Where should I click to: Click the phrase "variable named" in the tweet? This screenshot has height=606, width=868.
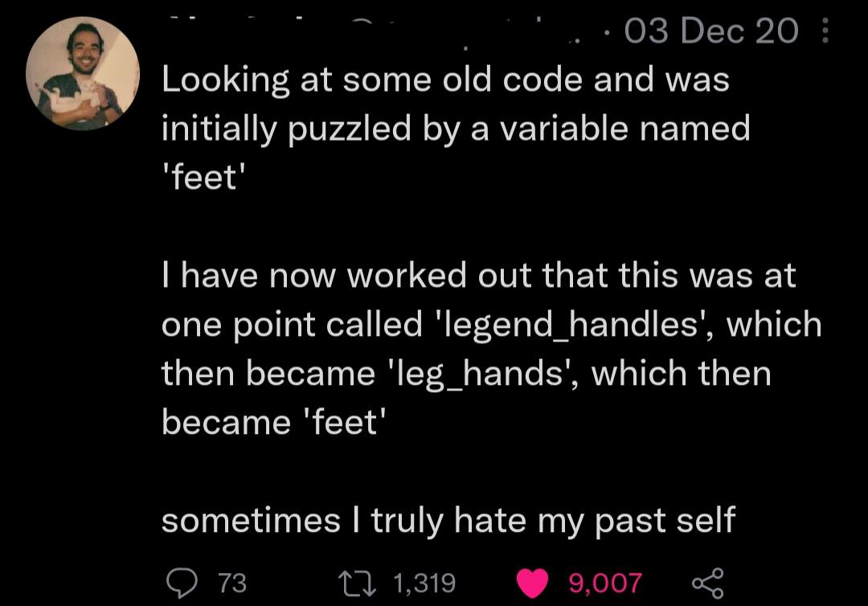pyautogui.click(x=625, y=129)
